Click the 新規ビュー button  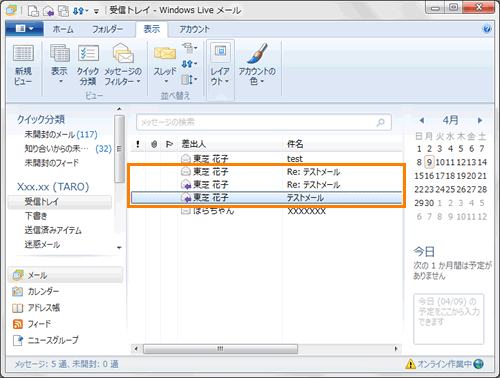coord(23,65)
